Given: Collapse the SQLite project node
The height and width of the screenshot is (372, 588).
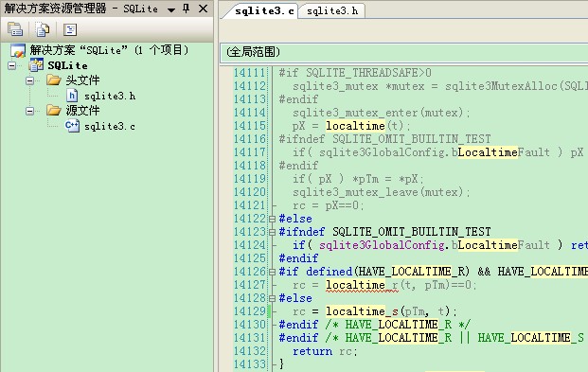Looking at the screenshot, I should (12, 65).
